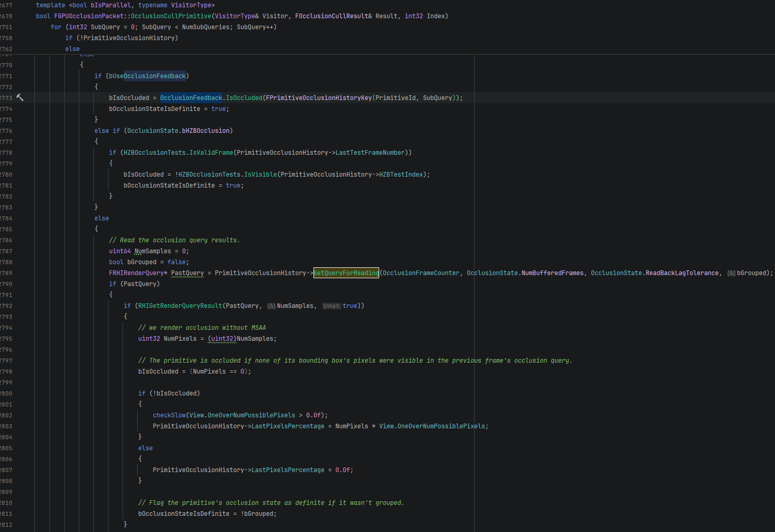Click the 'Flag the primitive's occlusion state' comment
Image resolution: width=775 pixels, height=532 pixels.
271,503
